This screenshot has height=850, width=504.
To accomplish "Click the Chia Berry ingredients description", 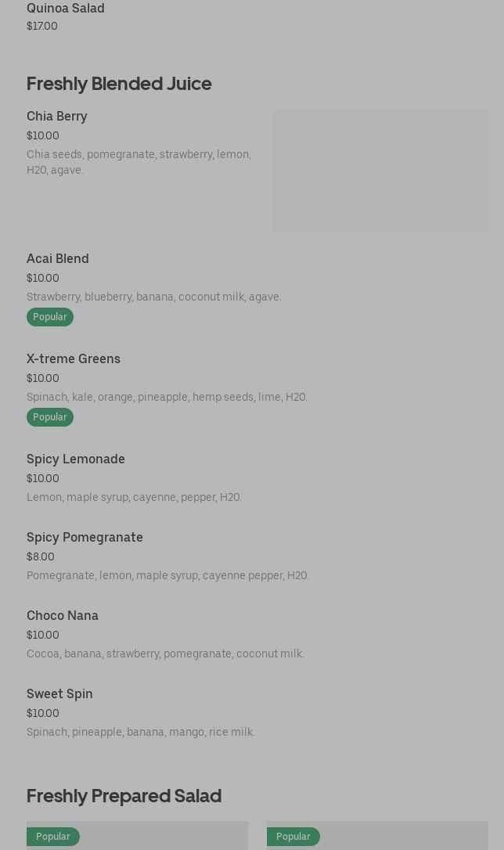I will [x=139, y=162].
